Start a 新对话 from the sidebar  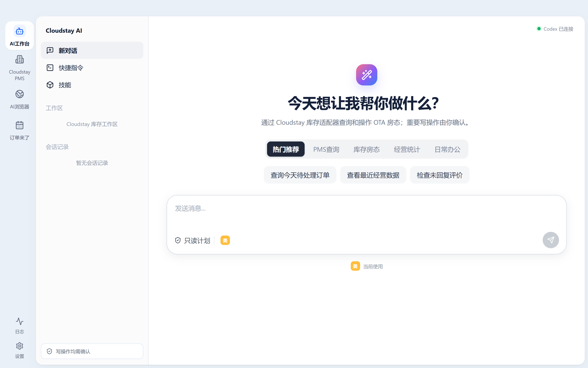point(92,50)
